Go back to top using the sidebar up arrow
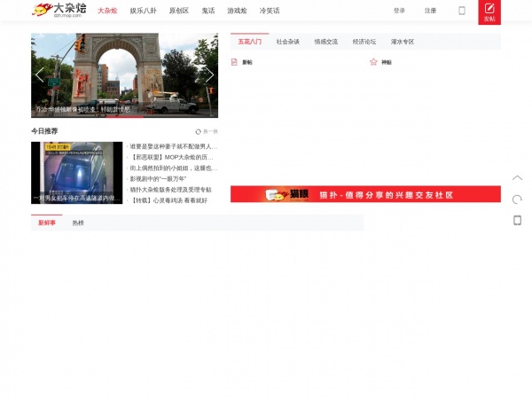532x399 pixels. pyautogui.click(x=517, y=178)
